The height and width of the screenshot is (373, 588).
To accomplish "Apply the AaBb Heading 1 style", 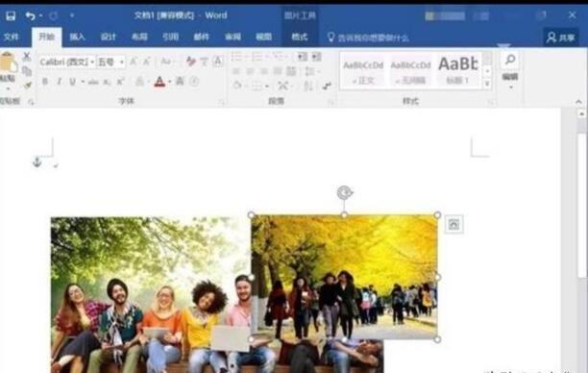I will pos(458,70).
